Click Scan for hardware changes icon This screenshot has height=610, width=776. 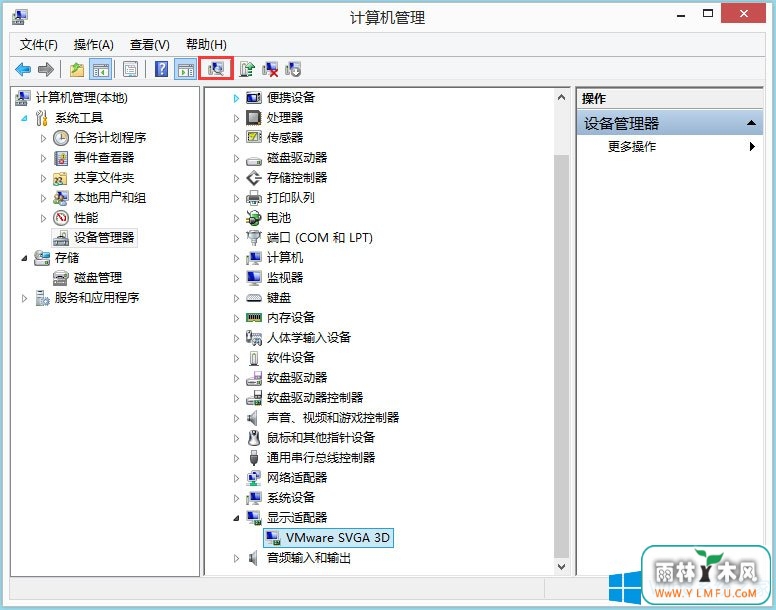click(x=216, y=69)
